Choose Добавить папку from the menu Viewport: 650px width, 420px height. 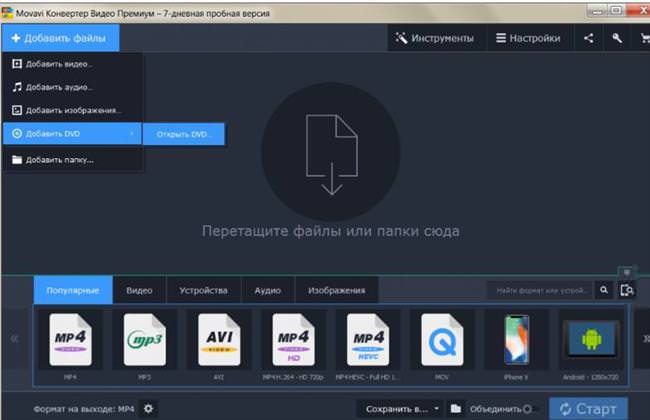click(x=73, y=160)
